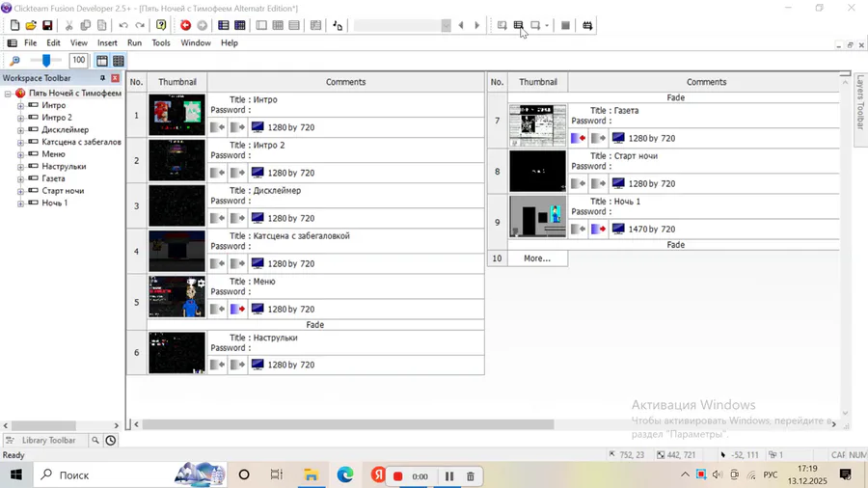Open the Run Frame dropdown arrow
The width and height of the screenshot is (868, 488).
coord(547,25)
